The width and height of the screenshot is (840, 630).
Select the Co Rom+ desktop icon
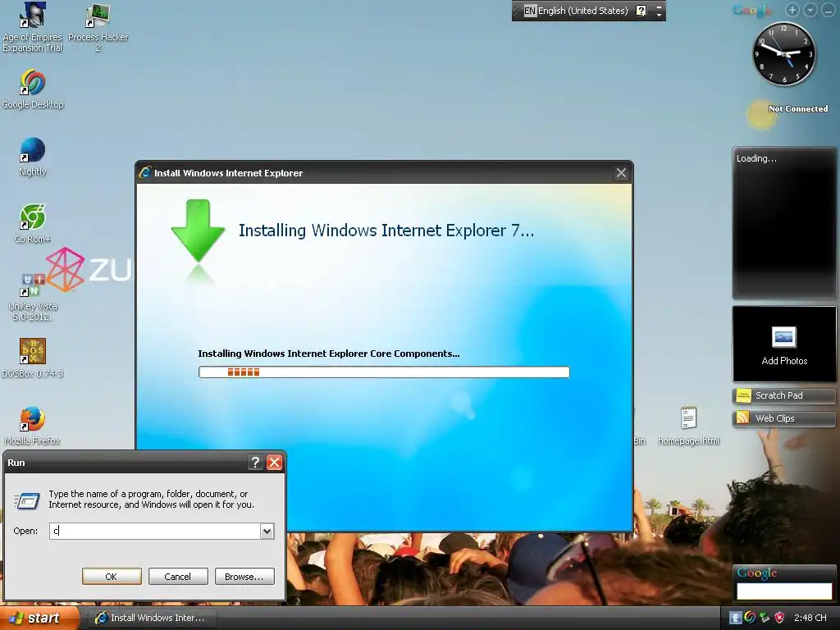click(33, 223)
